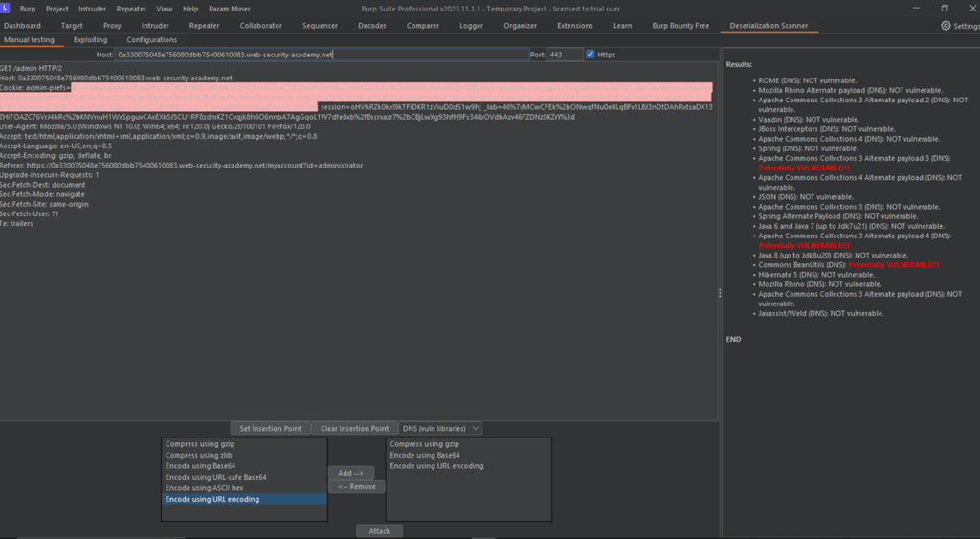Open the Project menu
The width and height of the screenshot is (980, 539).
(x=56, y=9)
